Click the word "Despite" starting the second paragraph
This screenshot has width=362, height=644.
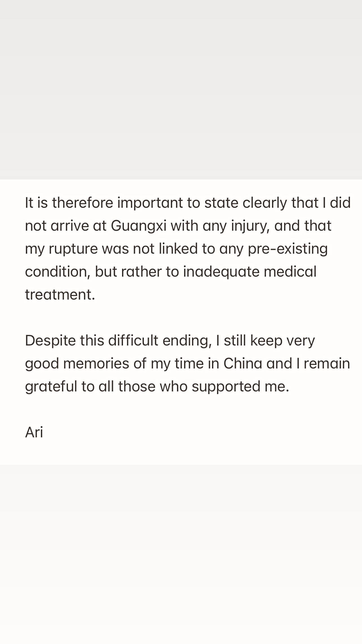coord(50,341)
